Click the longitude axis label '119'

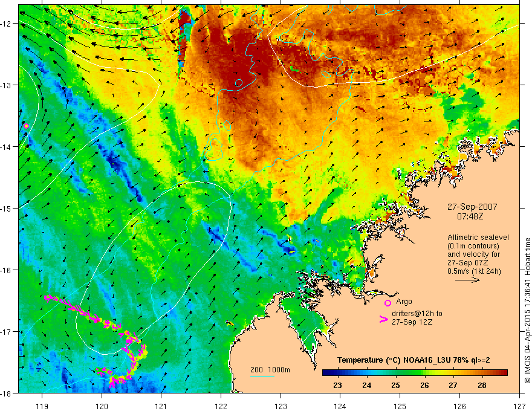point(42,406)
